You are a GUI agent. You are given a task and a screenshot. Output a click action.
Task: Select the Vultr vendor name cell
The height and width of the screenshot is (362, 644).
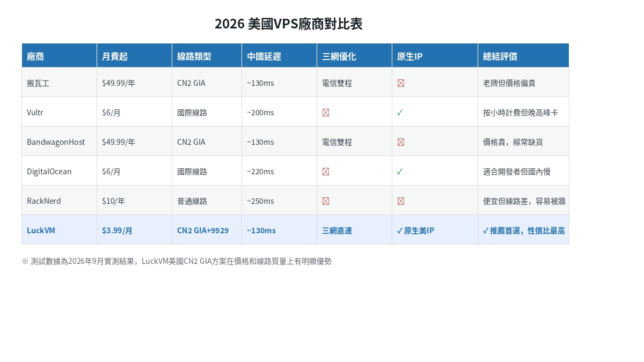point(60,112)
